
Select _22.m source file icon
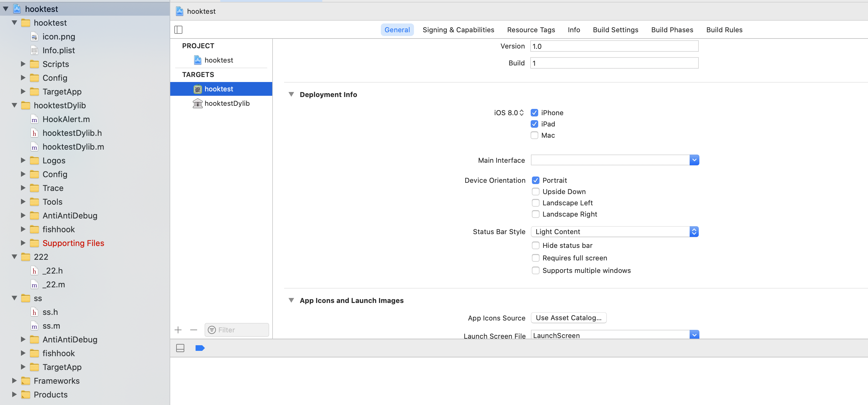pos(34,285)
